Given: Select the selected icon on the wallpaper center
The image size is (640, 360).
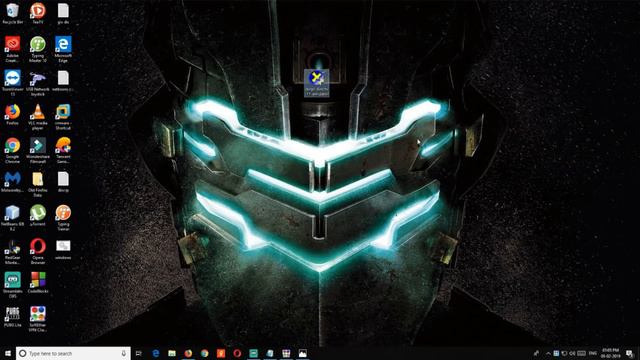Looking at the screenshot, I should pos(316,83).
